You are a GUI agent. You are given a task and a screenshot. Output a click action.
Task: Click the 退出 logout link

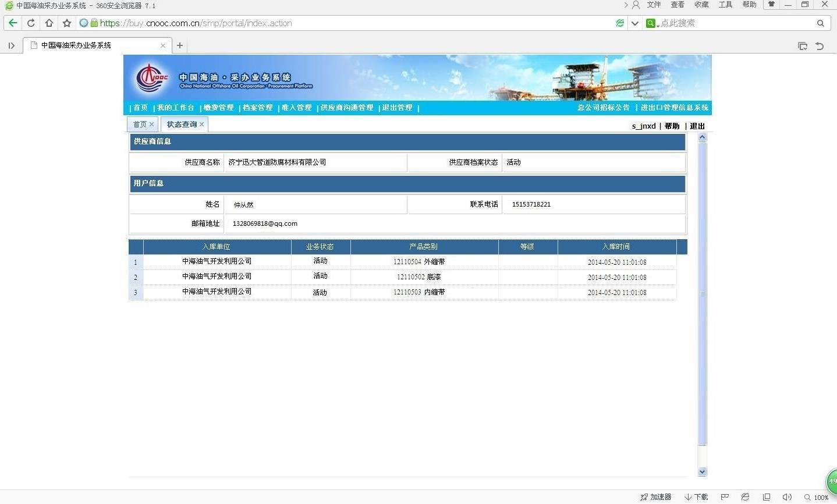697,126
